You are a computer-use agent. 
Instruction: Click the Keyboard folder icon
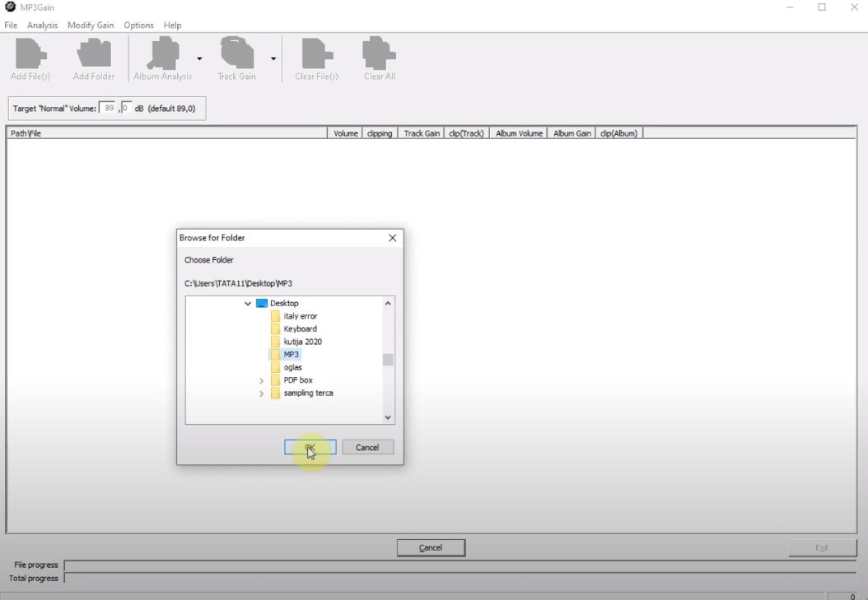pyautogui.click(x=275, y=329)
